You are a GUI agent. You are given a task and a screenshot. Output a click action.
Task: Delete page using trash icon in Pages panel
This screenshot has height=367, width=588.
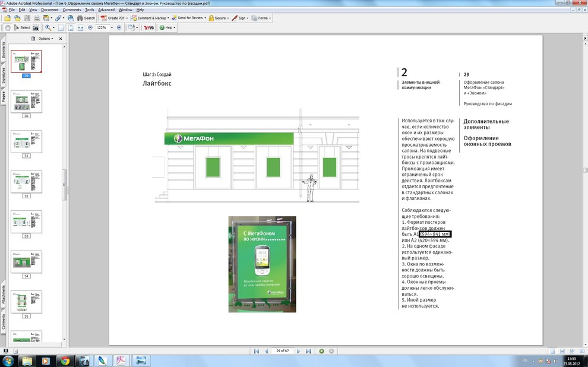point(33,39)
